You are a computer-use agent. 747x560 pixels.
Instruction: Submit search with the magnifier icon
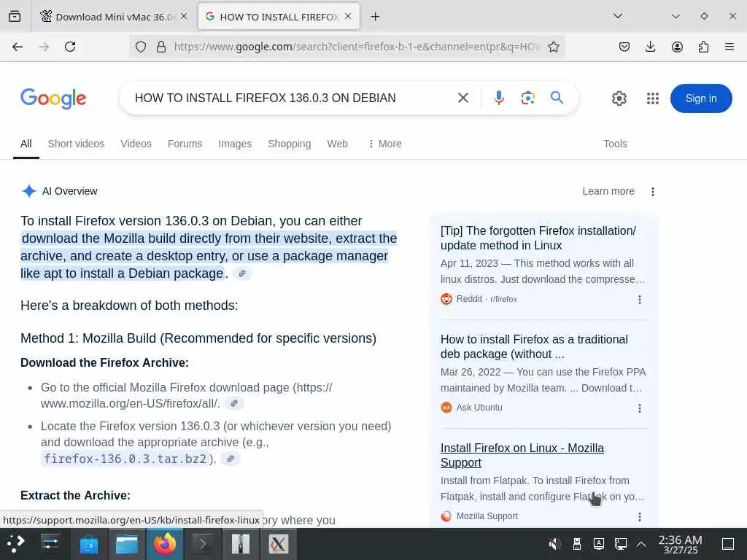(557, 98)
